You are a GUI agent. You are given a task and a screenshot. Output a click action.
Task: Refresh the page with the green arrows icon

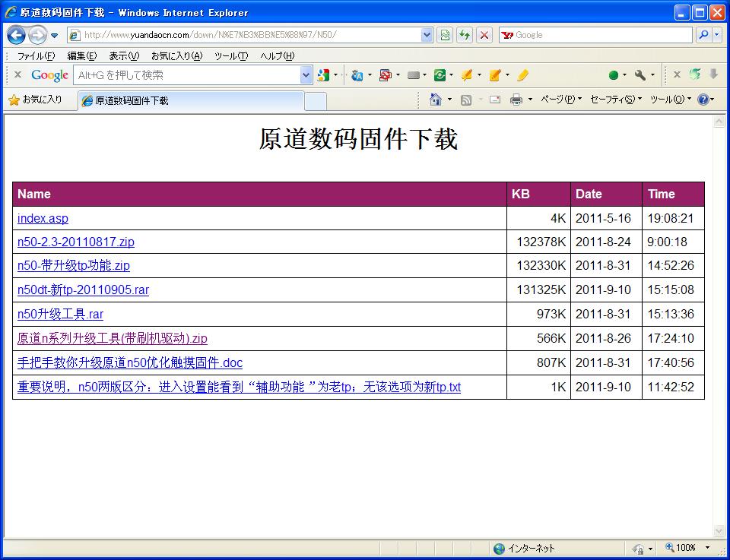465,35
